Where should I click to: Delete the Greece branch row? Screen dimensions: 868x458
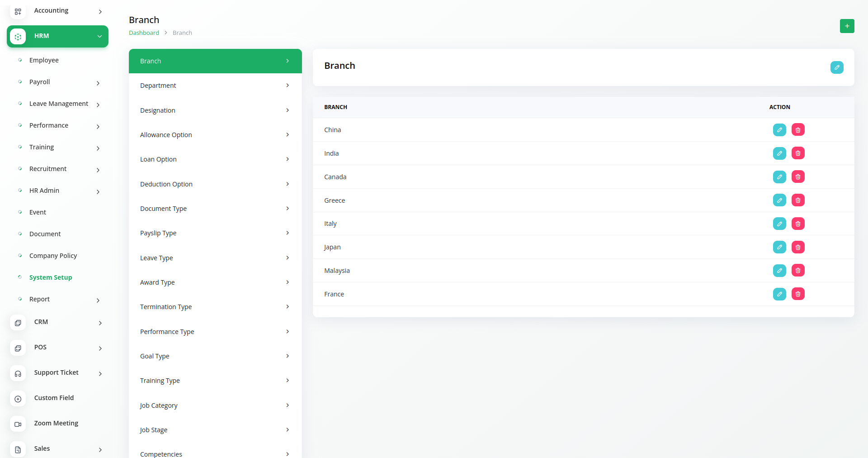798,200
